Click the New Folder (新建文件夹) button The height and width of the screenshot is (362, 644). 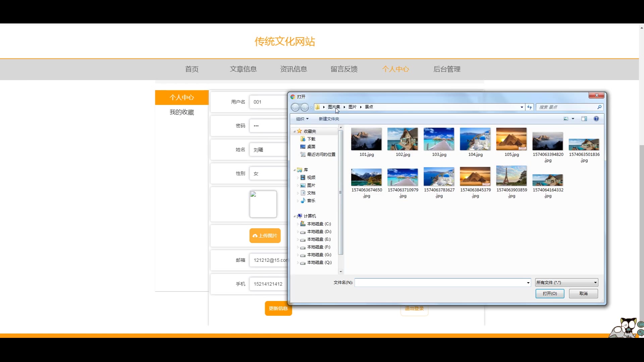pyautogui.click(x=329, y=119)
